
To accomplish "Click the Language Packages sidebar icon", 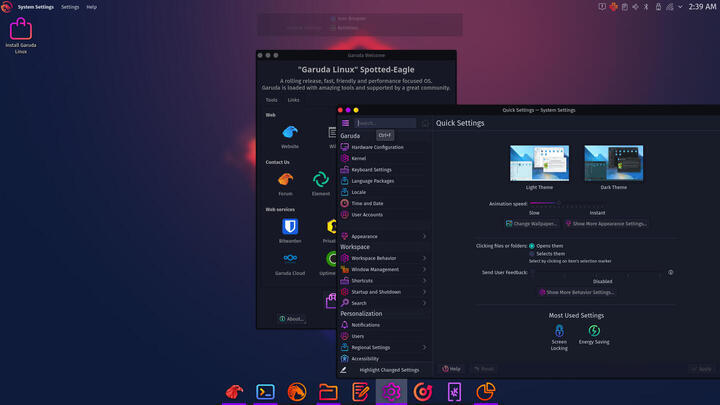I will coord(344,181).
